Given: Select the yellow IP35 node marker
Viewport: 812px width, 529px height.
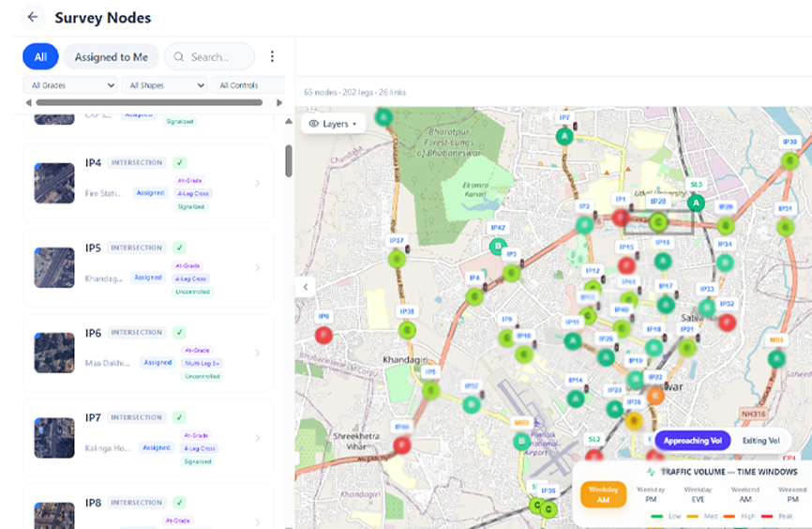Looking at the screenshot, I should (x=634, y=420).
